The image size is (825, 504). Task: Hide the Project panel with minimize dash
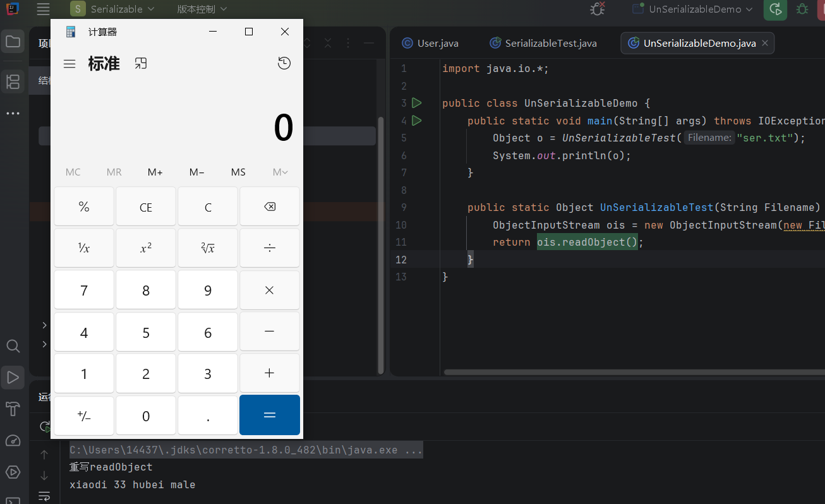tap(369, 43)
